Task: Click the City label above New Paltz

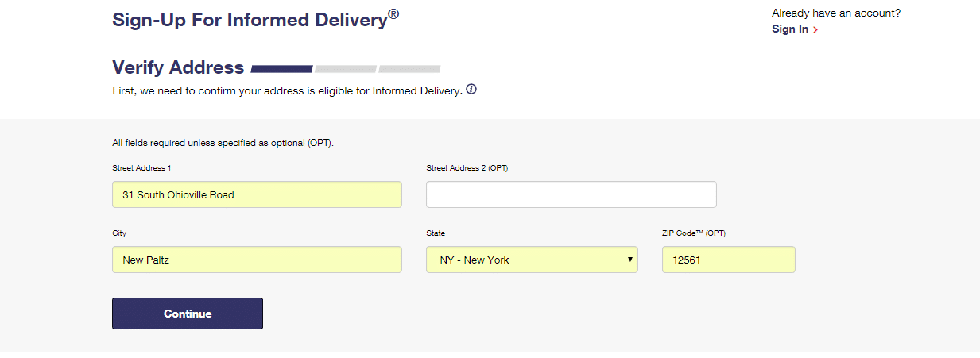Action: 119,233
